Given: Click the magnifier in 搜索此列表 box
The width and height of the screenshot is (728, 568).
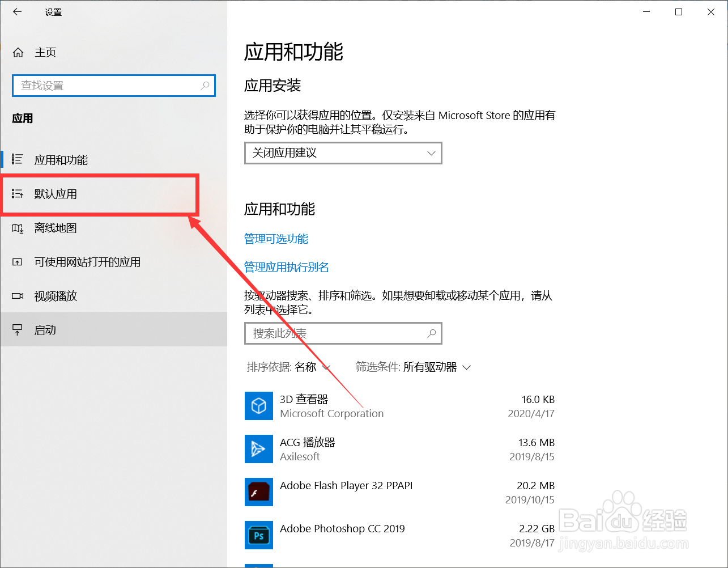Looking at the screenshot, I should [432, 333].
